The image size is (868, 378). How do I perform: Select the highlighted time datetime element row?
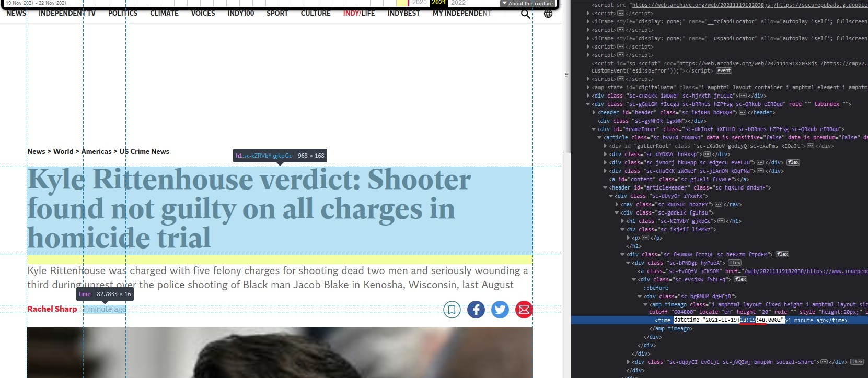[x=719, y=320]
